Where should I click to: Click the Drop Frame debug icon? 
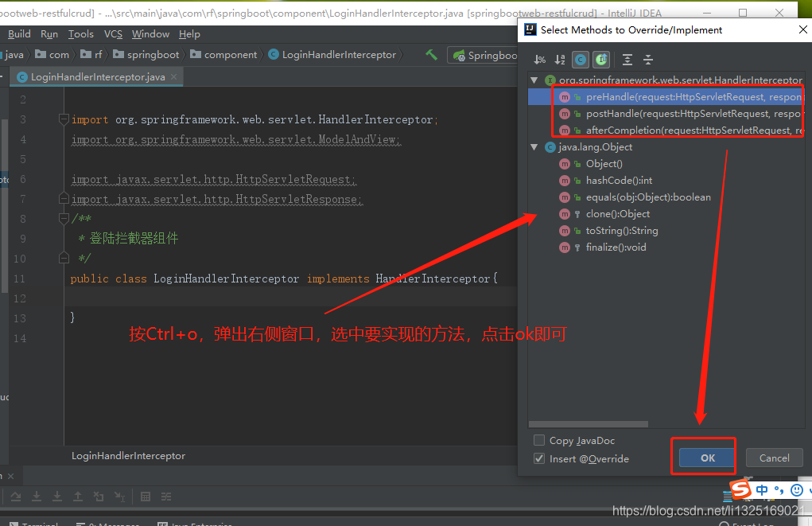[x=99, y=497]
